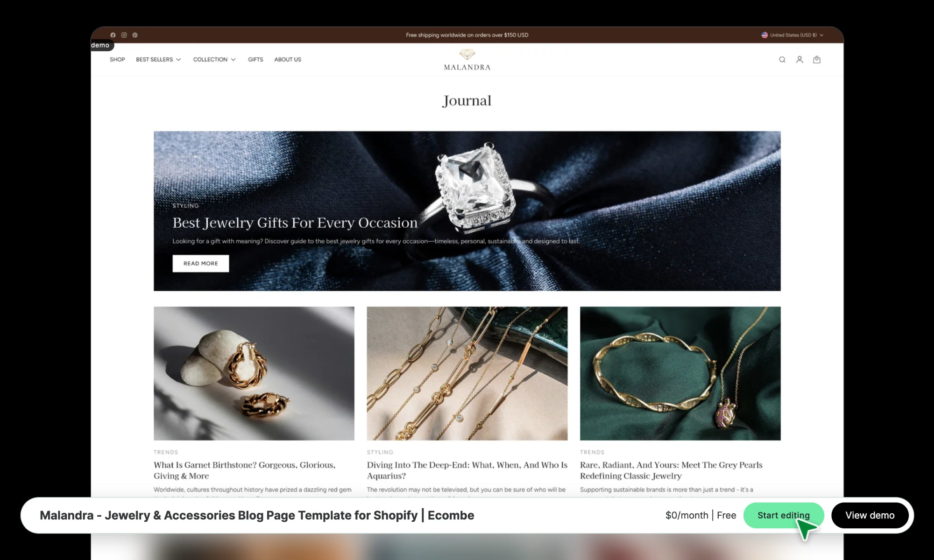Go to the Shop menu item

pyautogui.click(x=117, y=60)
